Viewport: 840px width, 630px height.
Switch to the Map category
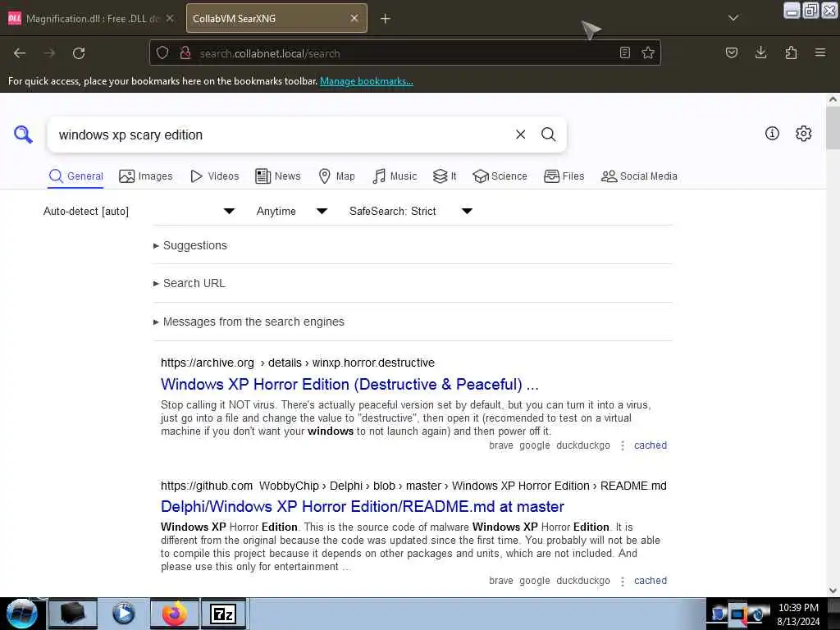(336, 176)
